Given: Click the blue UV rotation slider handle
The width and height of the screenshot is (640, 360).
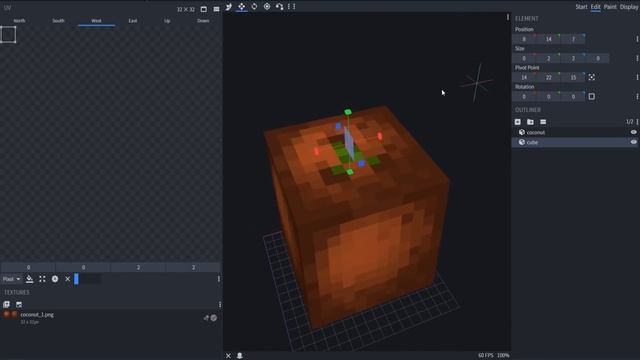Looking at the screenshot, I should click(76, 279).
